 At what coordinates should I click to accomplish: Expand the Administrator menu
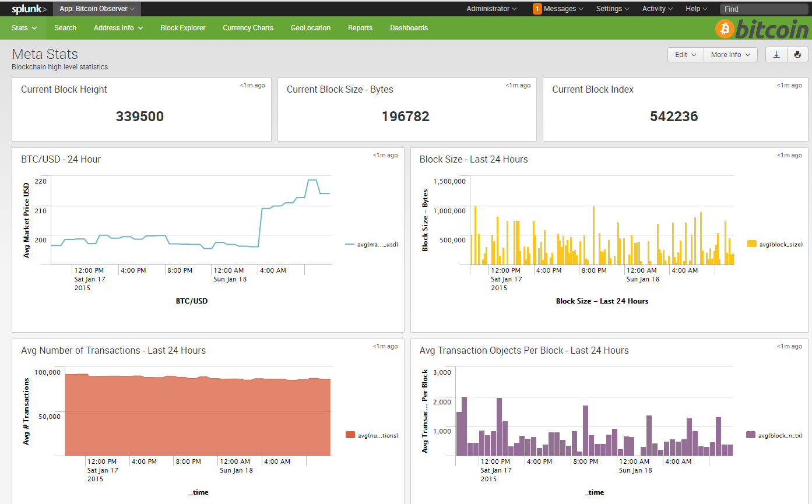(491, 9)
